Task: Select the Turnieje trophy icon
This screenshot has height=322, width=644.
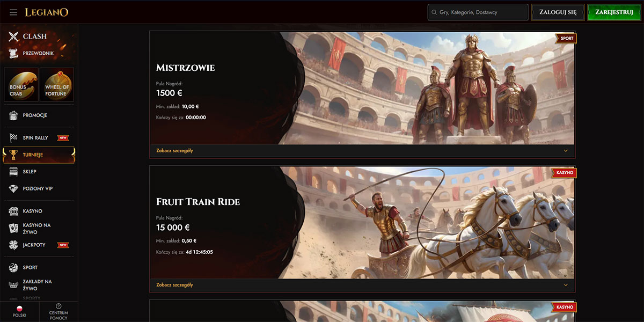Action: 13,155
